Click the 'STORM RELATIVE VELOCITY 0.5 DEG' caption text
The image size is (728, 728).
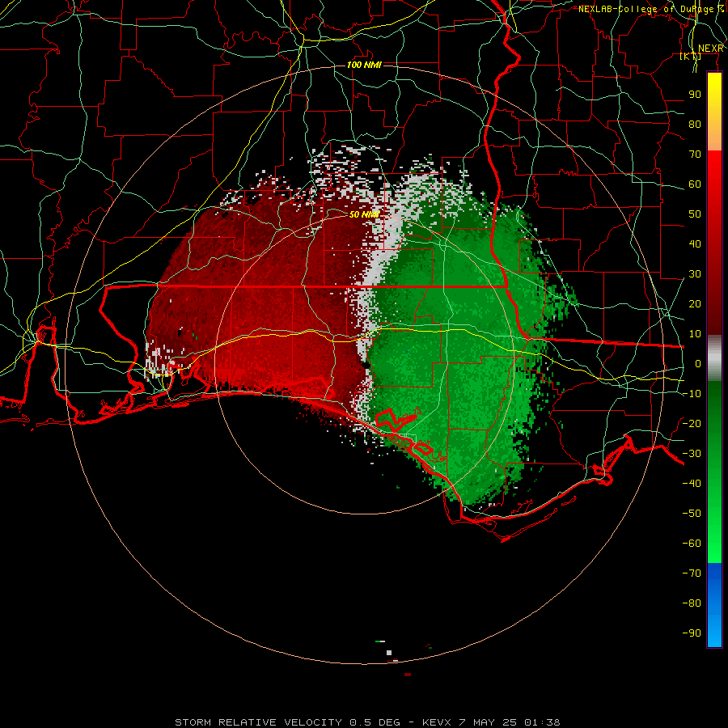coord(287,722)
